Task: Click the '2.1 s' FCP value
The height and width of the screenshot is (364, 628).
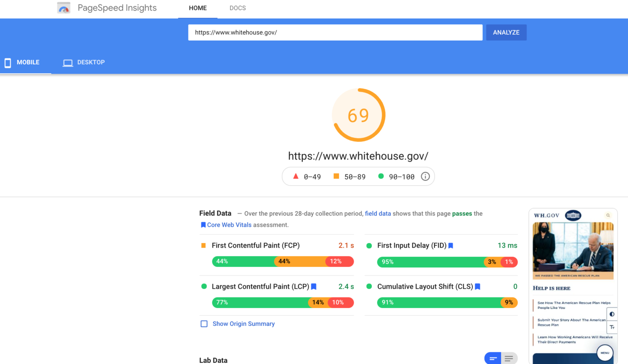Action: pos(346,246)
